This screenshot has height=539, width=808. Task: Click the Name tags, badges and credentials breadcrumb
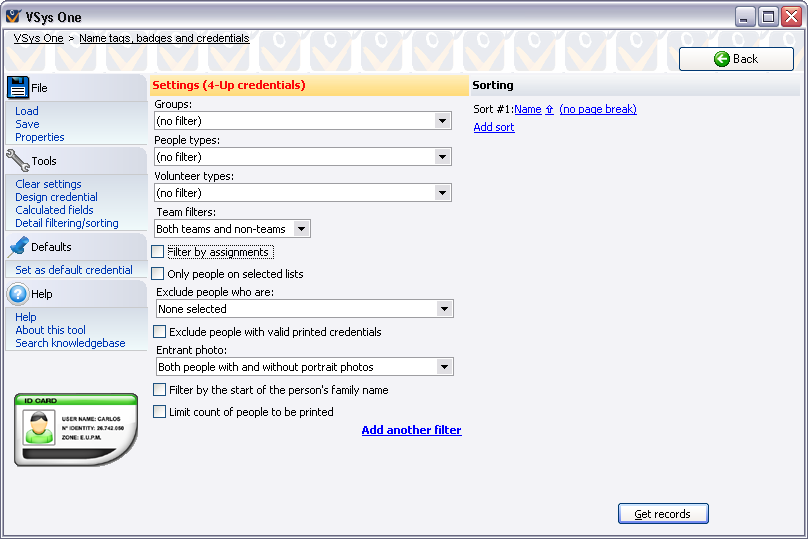tap(164, 38)
